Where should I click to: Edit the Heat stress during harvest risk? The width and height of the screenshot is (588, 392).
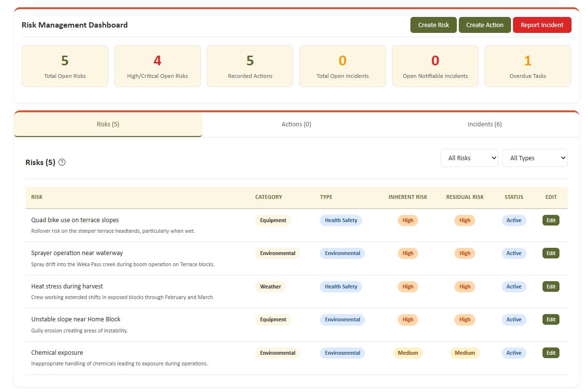[551, 286]
